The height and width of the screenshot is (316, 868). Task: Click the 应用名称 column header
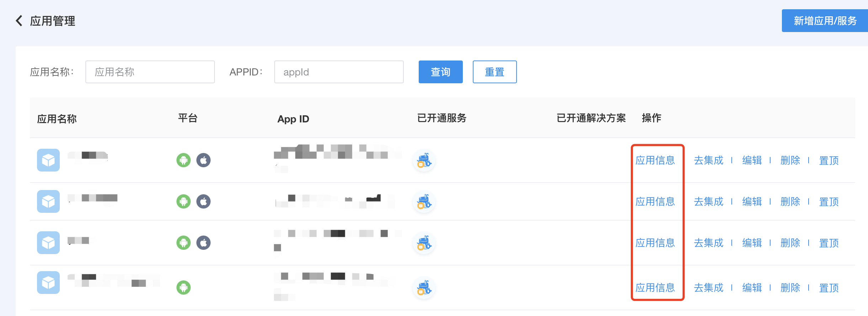pos(57,118)
